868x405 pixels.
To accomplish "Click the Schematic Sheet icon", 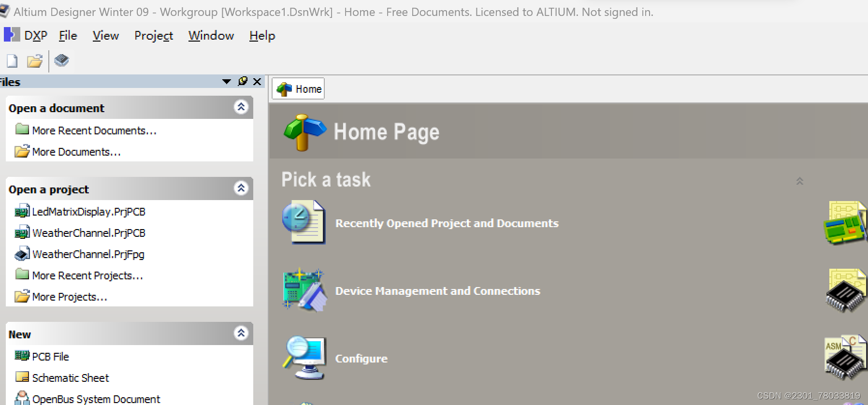I will pos(22,377).
